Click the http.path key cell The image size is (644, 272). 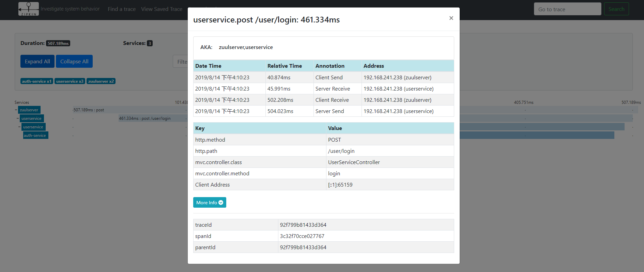click(260, 151)
